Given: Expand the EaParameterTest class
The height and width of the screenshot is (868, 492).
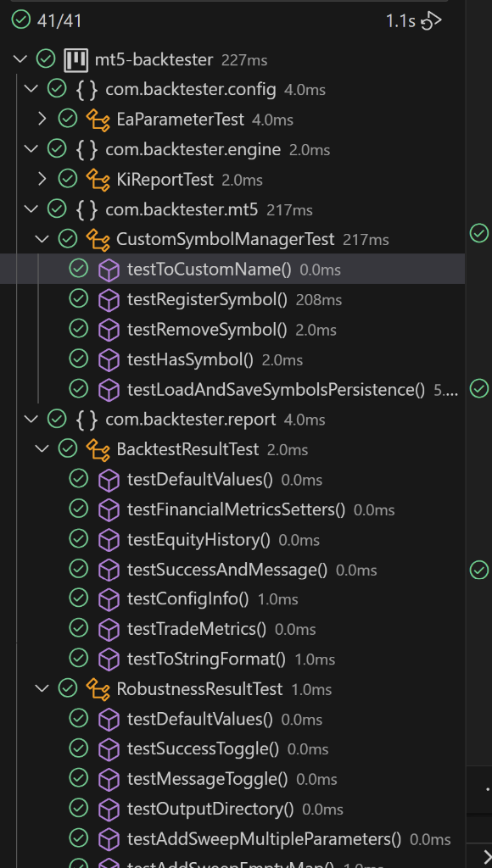Looking at the screenshot, I should click(x=42, y=119).
